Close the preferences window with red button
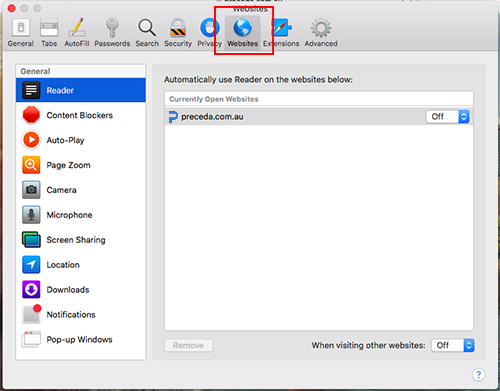500x391 pixels. tap(11, 8)
